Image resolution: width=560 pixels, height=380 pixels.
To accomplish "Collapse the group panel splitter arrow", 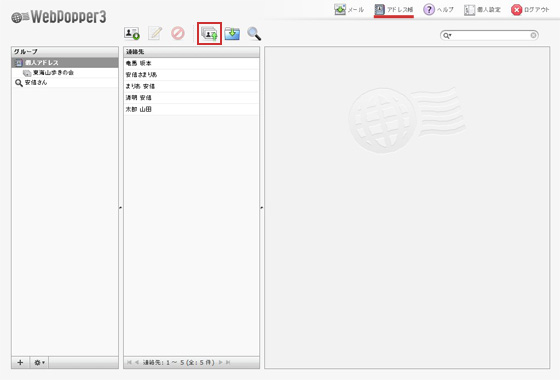I will 120,207.
